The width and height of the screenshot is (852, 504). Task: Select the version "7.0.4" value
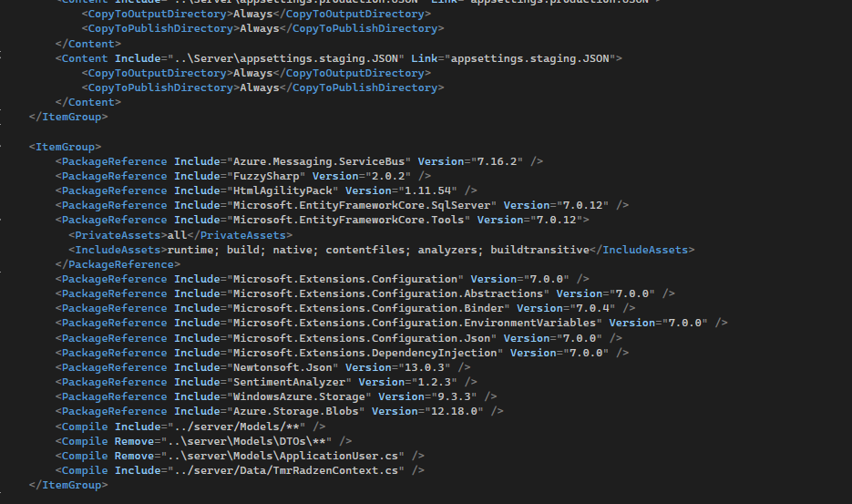click(x=592, y=308)
